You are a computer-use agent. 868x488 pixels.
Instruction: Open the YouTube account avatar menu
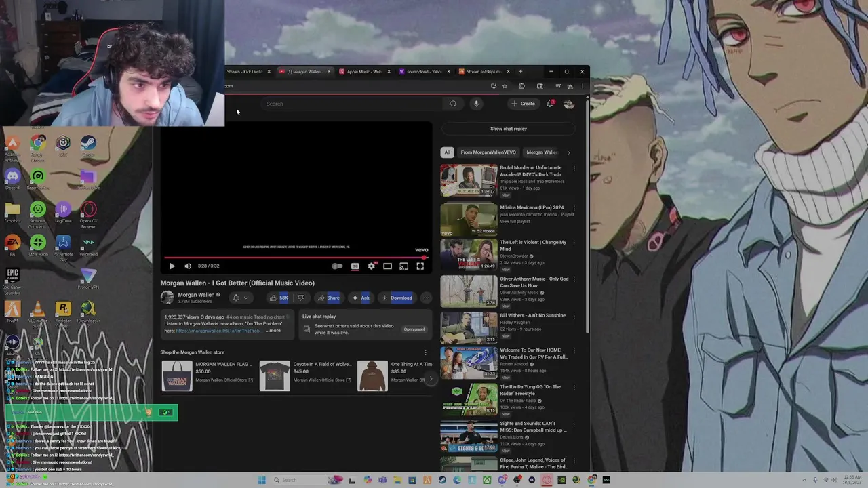[569, 104]
